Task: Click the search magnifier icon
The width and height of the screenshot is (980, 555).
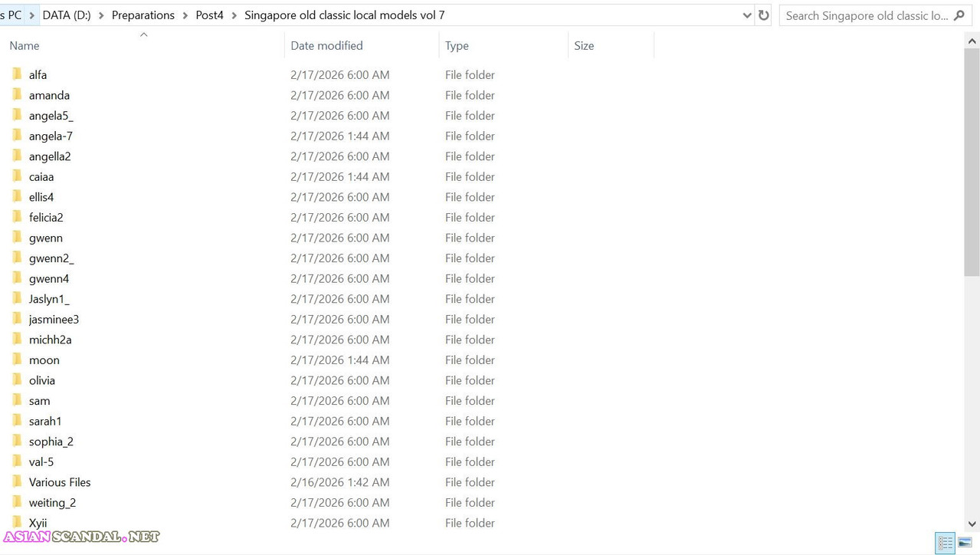Action: tap(959, 15)
